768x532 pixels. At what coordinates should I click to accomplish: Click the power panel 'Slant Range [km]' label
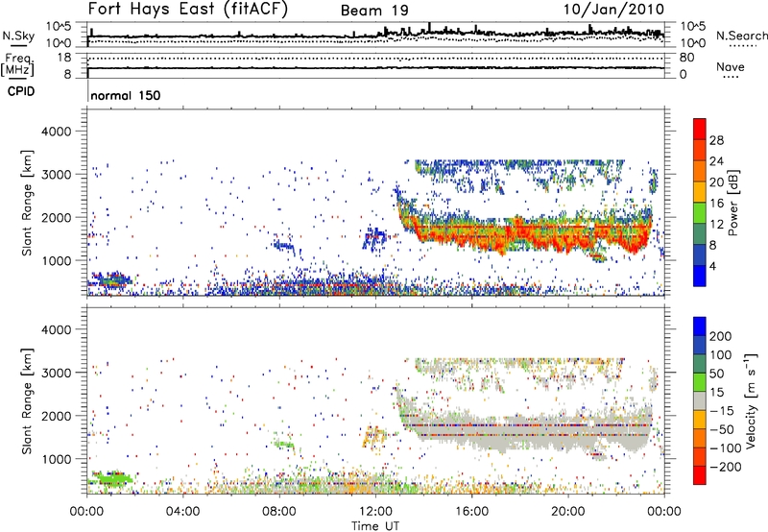27,203
